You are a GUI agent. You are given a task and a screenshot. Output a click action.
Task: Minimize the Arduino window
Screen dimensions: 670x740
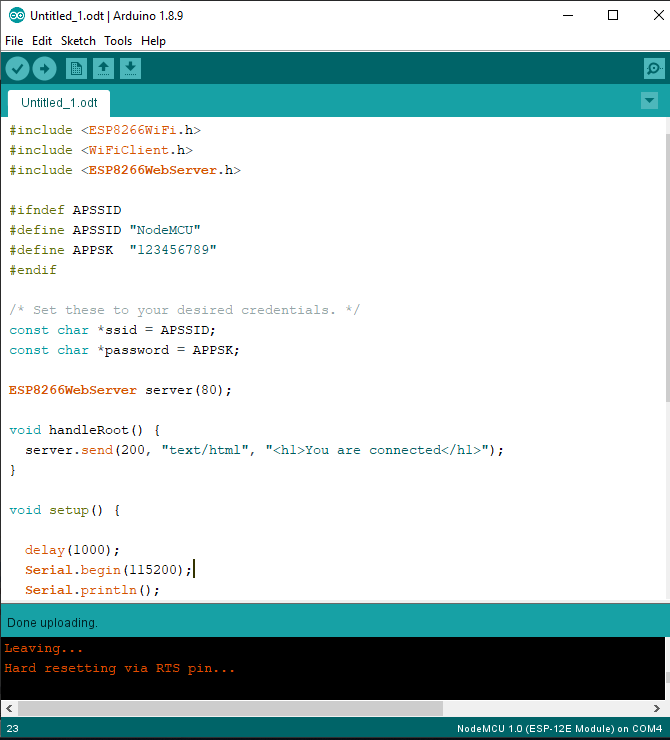pos(568,16)
